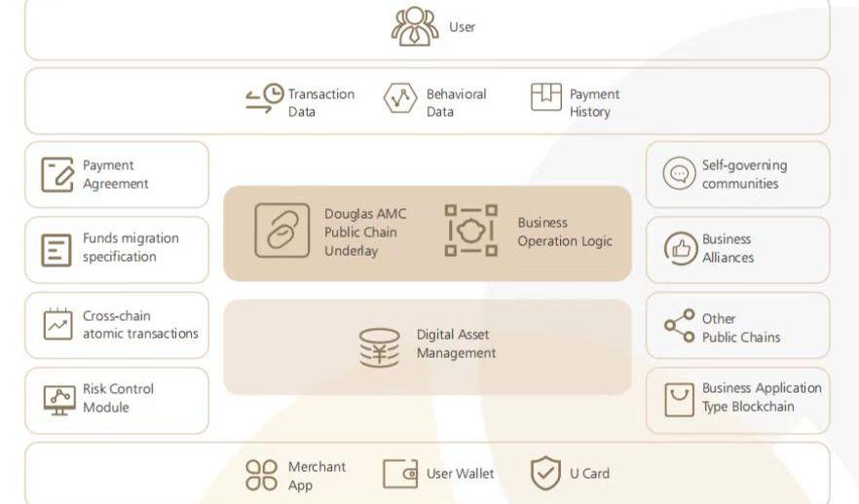Open the Payment History book icon
The width and height of the screenshot is (859, 504).
point(546,98)
